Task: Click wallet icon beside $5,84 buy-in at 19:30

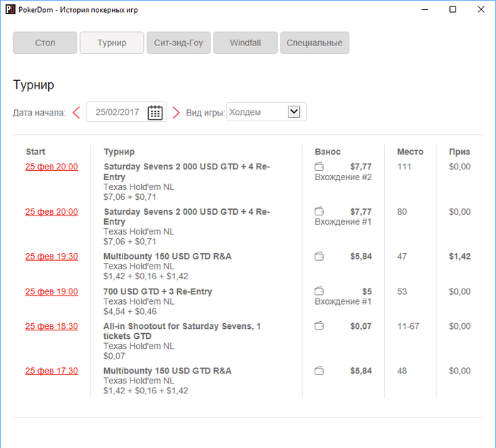Action: 319,257
